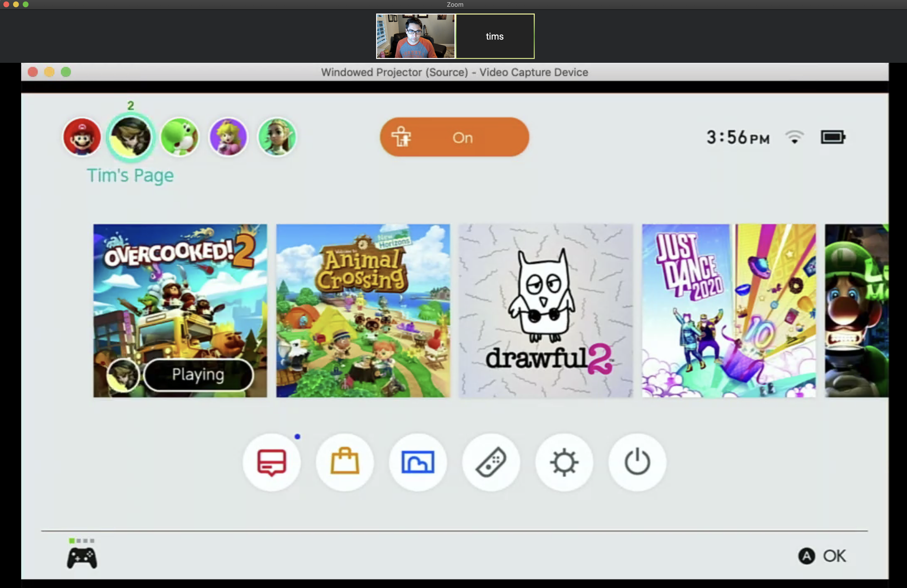907x588 pixels.
Task: Minimize the Windowed Projector window
Action: coord(50,72)
